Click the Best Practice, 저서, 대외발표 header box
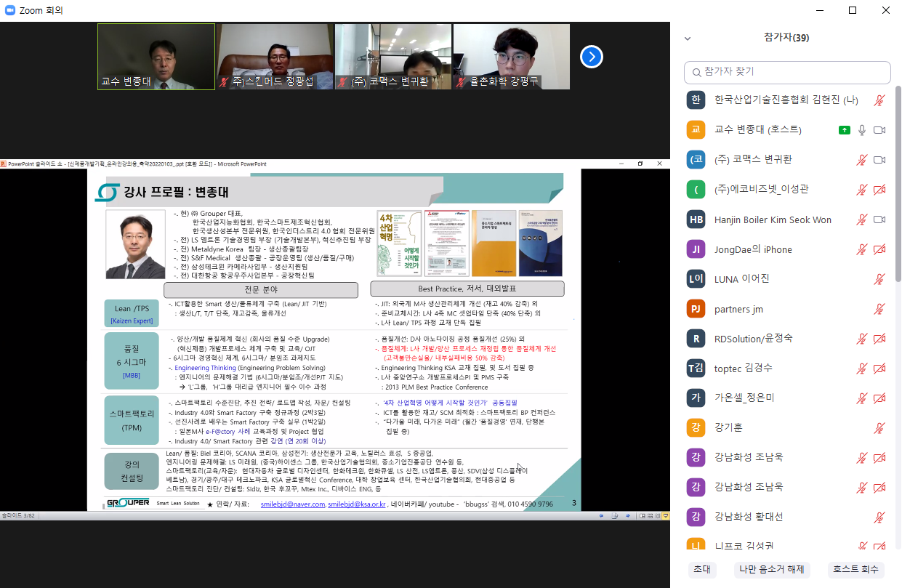The height and width of the screenshot is (588, 902). [x=468, y=289]
